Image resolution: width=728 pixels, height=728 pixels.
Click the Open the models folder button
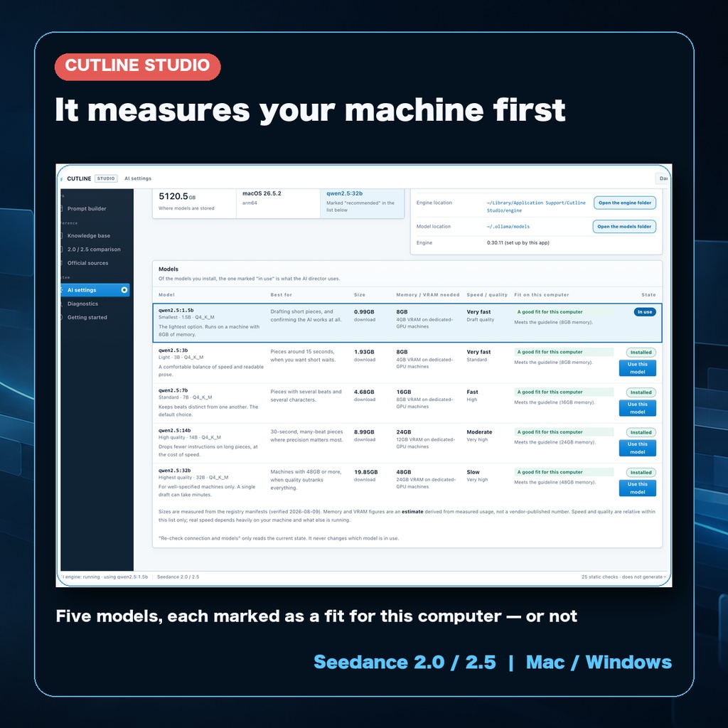coord(624,227)
